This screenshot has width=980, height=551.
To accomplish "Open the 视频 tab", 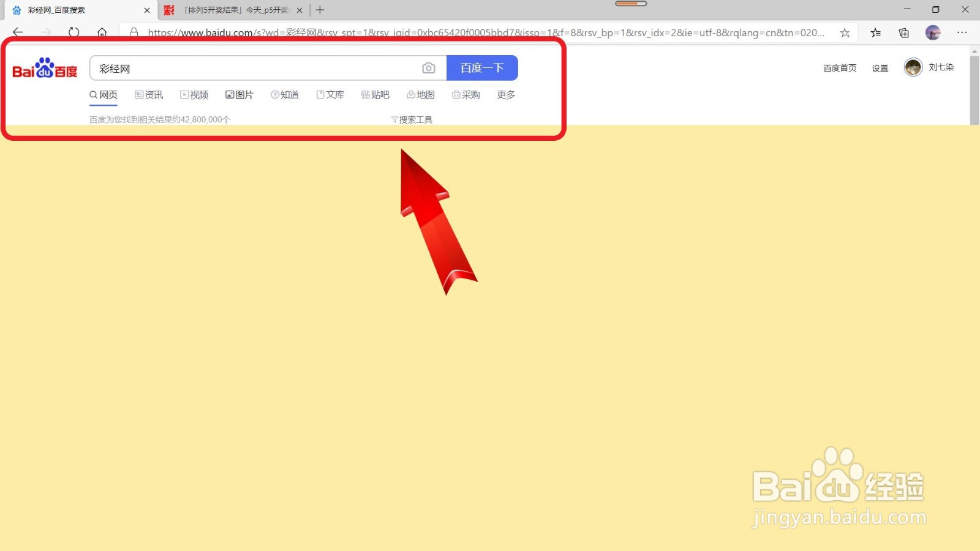I will [194, 95].
